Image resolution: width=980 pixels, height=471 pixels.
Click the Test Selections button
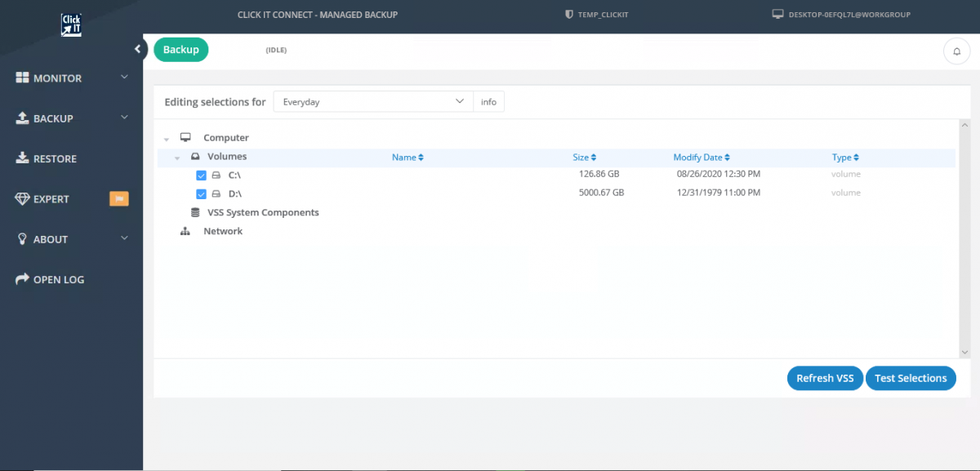pos(911,378)
